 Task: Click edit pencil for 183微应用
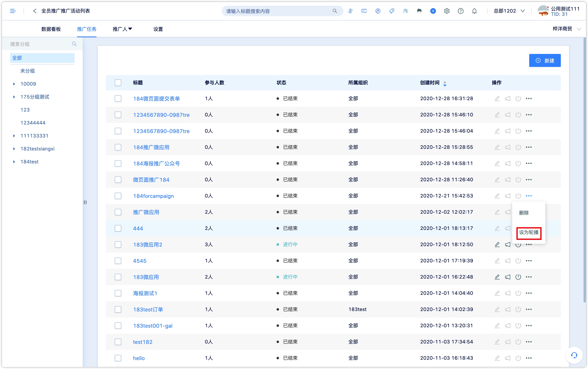tap(497, 277)
